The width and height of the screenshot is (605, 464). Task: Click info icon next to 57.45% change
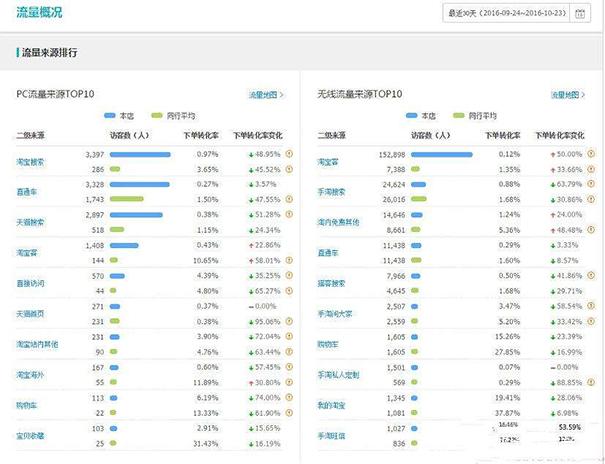289,367
